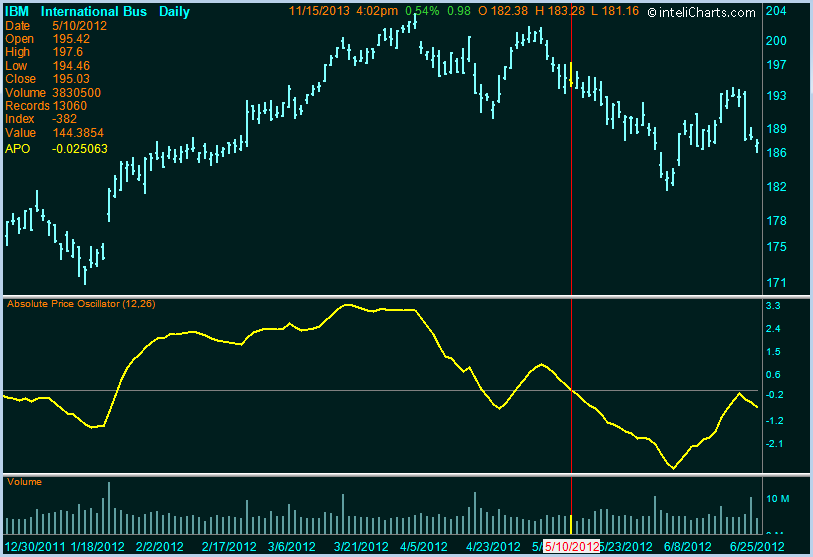Click the 6/8/2012 date axis label
The width and height of the screenshot is (813, 557).
click(x=688, y=547)
